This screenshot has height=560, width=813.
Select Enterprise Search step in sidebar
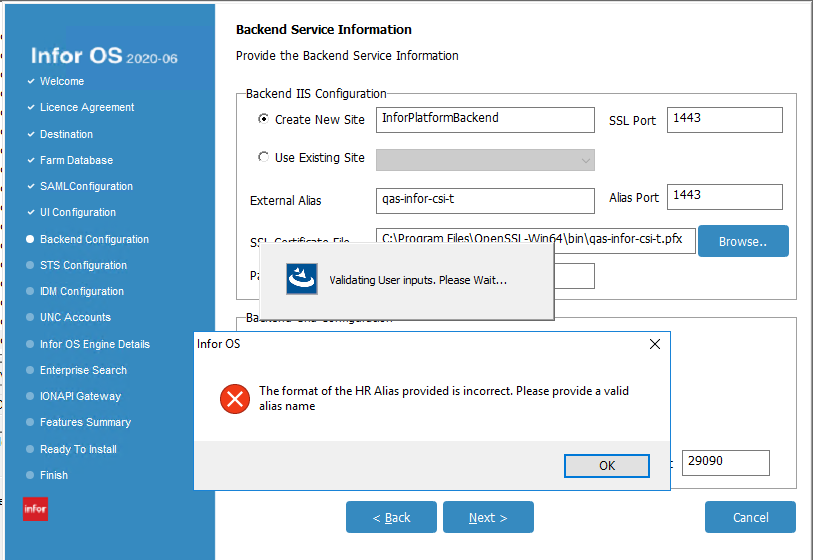pyautogui.click(x=83, y=370)
